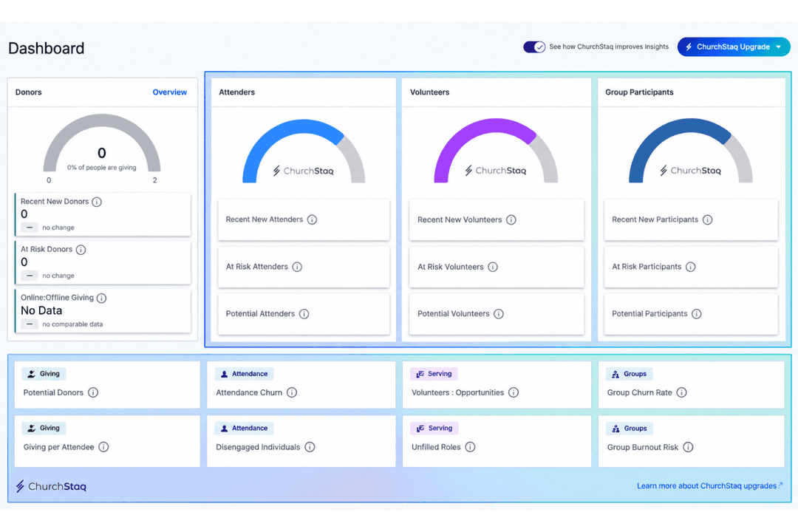Click Serving tag above Volunteers : Opportunities
The width and height of the screenshot is (798, 532).
coord(434,374)
